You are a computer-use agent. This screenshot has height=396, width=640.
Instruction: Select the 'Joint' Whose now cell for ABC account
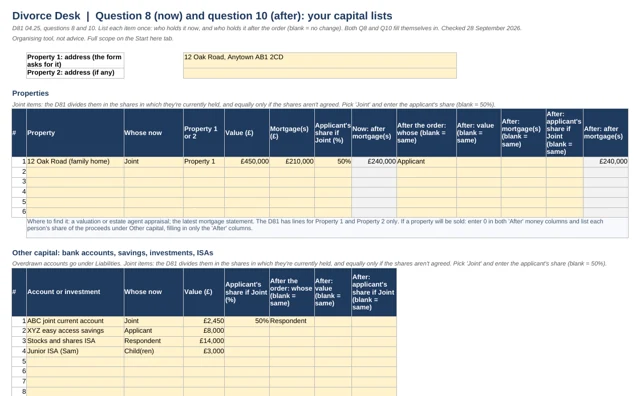tap(153, 321)
